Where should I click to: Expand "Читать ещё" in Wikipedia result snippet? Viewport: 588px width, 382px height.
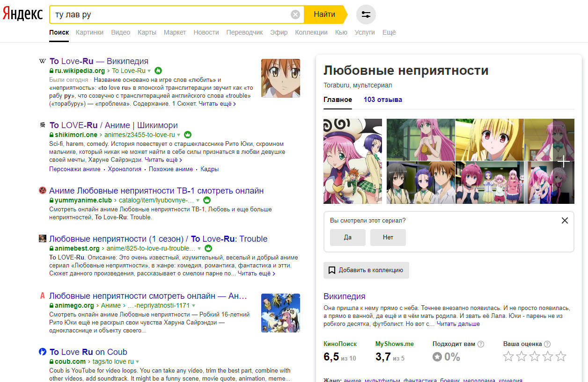pos(217,104)
